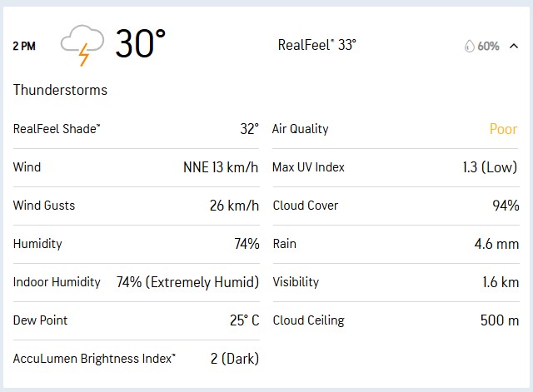Click the raindrop precipitation icon

[469, 46]
